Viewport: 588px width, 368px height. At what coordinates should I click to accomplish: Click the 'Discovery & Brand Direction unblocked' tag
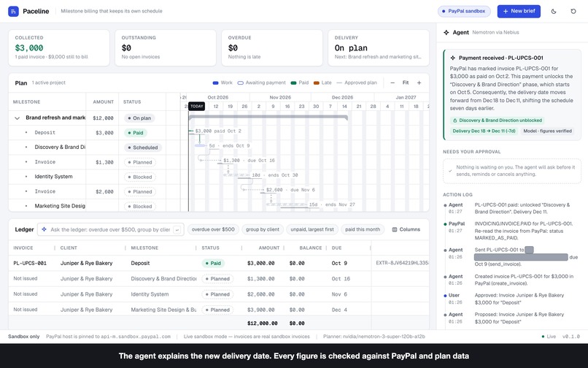(498, 120)
